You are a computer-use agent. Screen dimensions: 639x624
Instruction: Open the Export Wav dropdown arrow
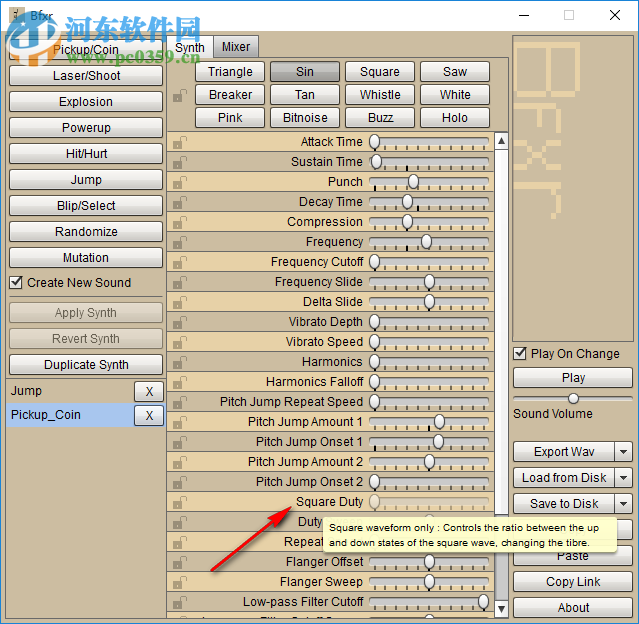(623, 452)
